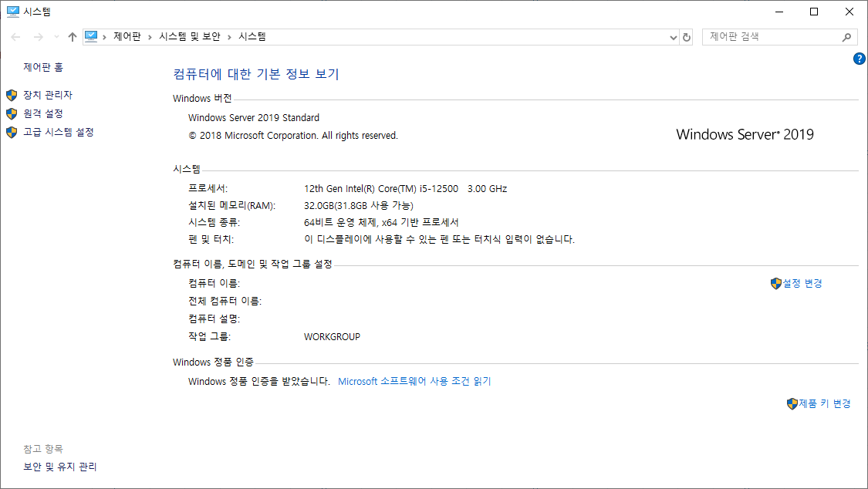
Task: Open 고급 시스템 설정 link
Action: 59,132
